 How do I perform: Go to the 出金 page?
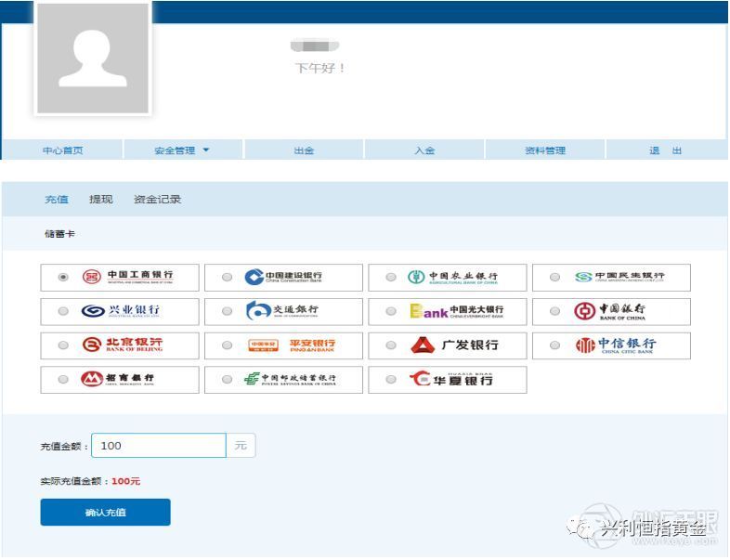(304, 150)
